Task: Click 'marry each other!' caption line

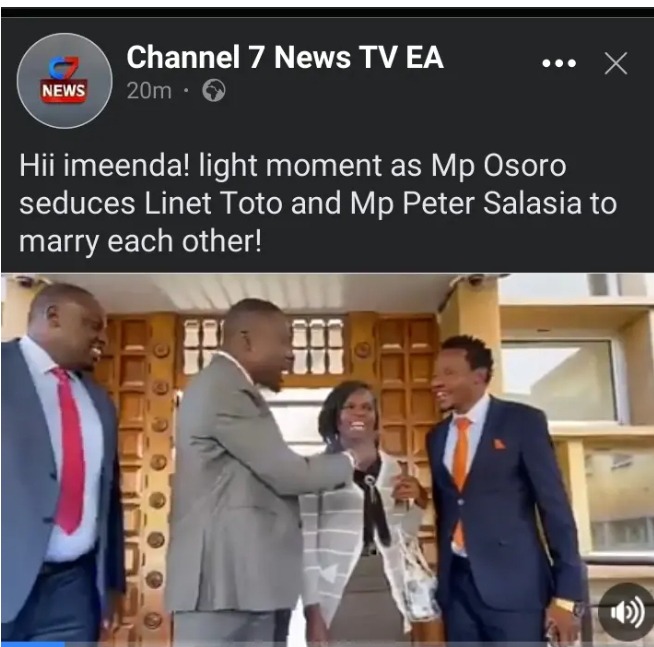Action: click(x=140, y=242)
